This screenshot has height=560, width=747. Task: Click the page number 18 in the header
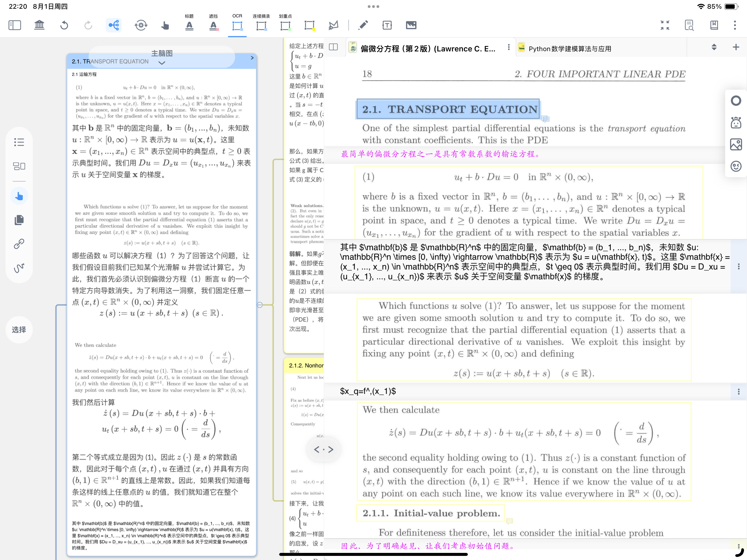(x=367, y=74)
